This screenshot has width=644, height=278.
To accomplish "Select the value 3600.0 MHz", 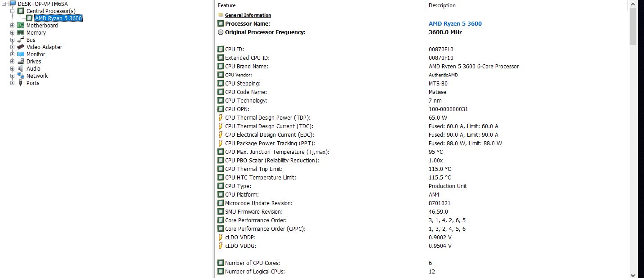I will coord(445,32).
